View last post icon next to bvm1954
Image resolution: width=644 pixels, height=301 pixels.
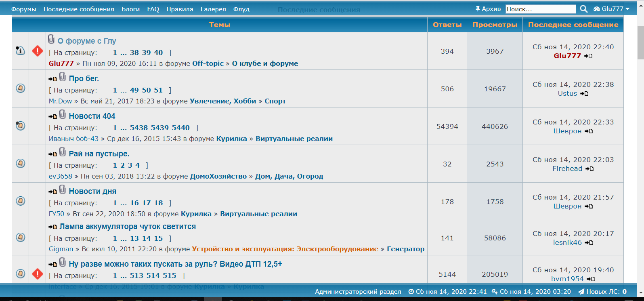pos(591,279)
